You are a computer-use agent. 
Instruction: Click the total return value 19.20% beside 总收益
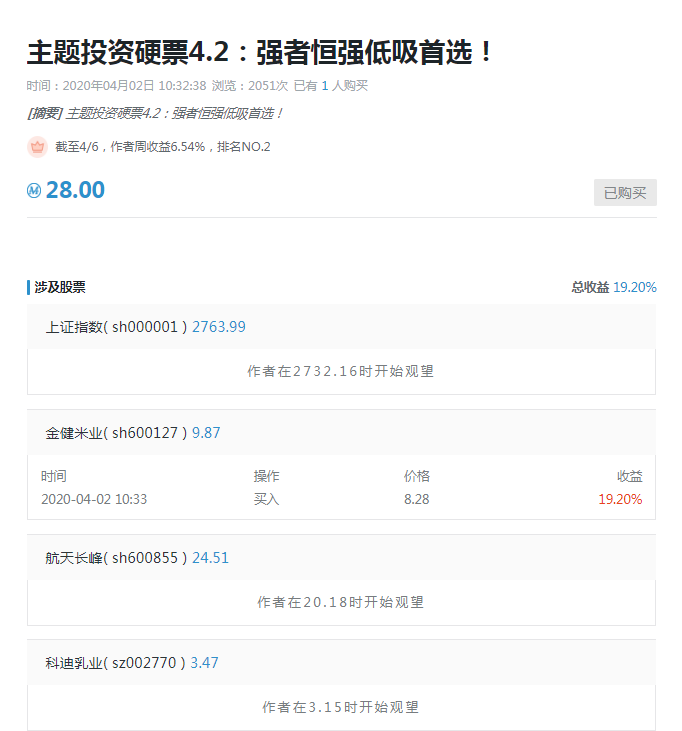click(x=634, y=287)
